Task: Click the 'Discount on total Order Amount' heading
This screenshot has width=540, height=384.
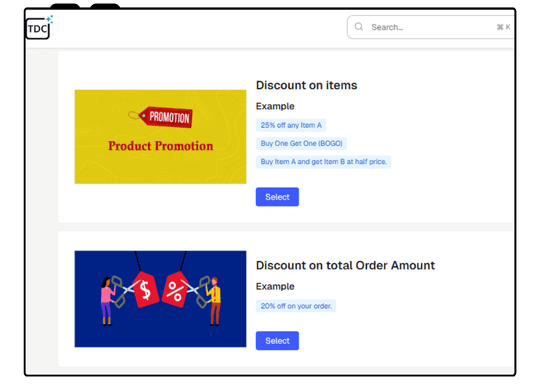Action: click(x=345, y=266)
